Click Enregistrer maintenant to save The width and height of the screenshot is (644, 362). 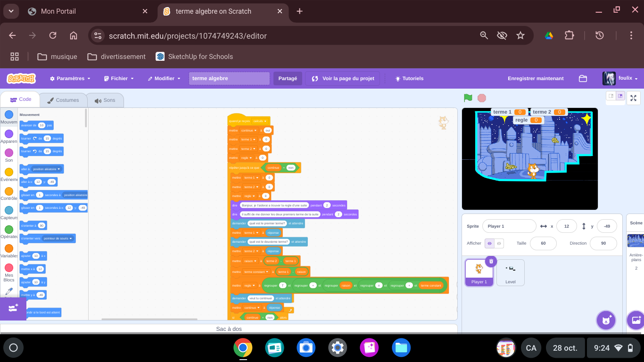click(536, 79)
